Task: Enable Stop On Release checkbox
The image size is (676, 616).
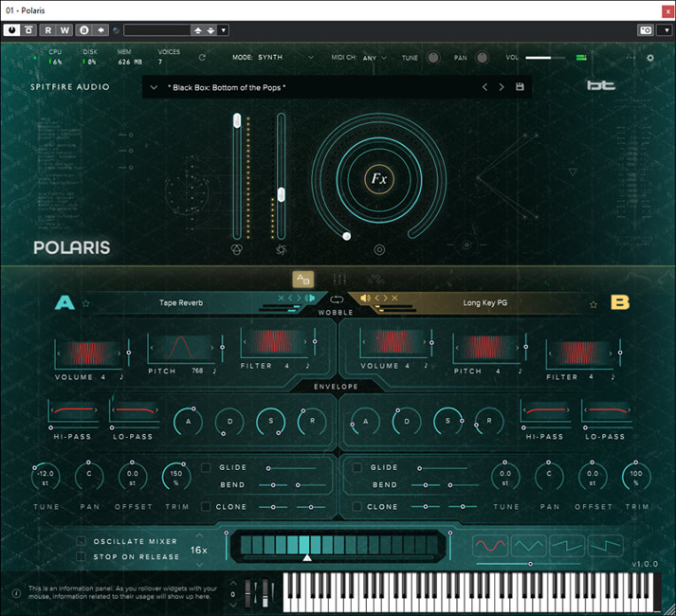Action: tap(82, 556)
